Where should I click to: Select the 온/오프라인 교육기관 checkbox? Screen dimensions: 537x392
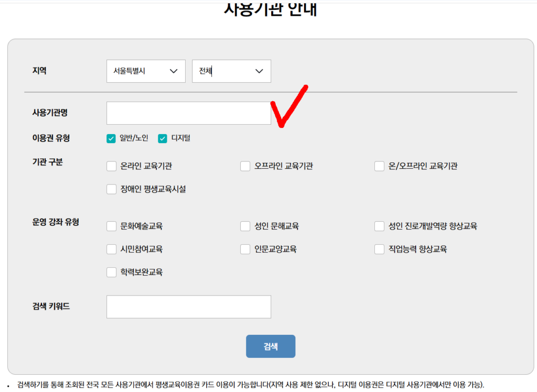(x=380, y=166)
